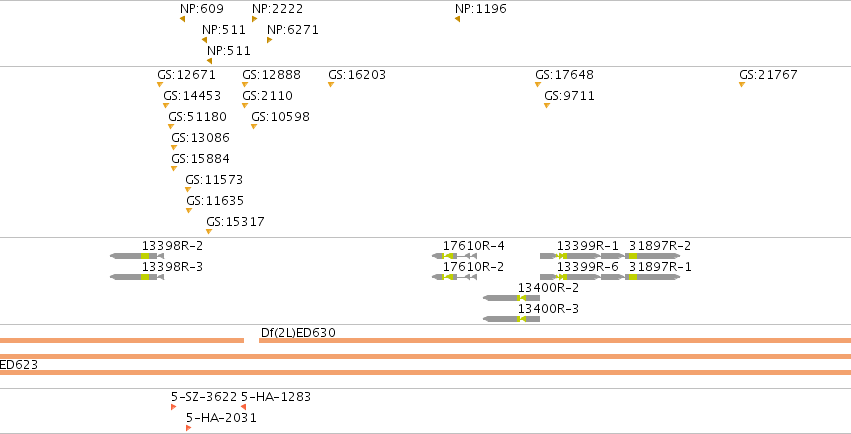
Task: Open the 13398R-2 label
Action: point(173,246)
